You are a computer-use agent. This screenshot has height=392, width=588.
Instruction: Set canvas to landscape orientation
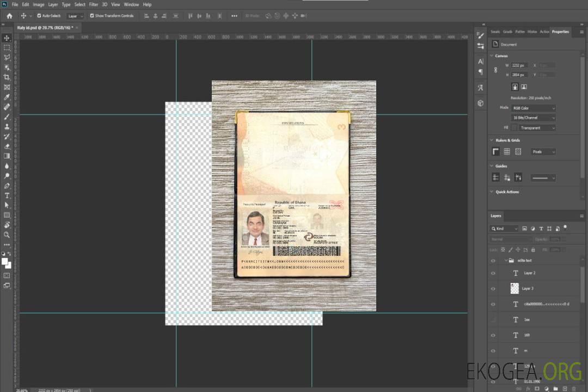(x=524, y=87)
